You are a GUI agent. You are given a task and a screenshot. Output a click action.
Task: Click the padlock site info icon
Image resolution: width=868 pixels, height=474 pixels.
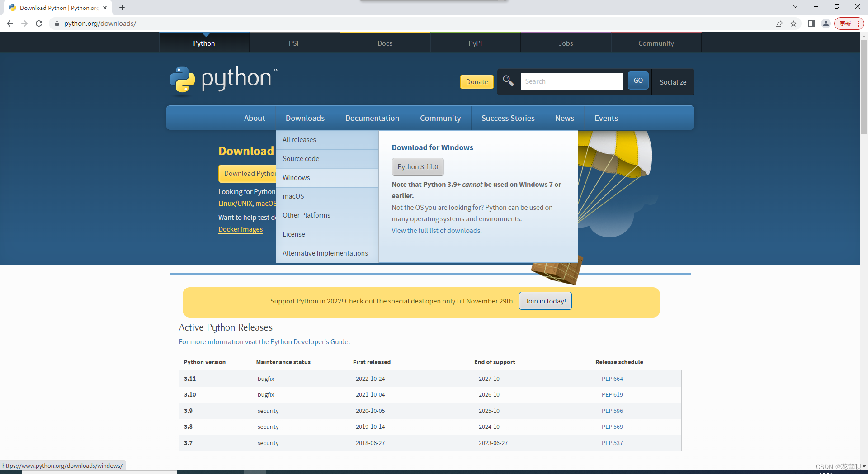pyautogui.click(x=57, y=24)
